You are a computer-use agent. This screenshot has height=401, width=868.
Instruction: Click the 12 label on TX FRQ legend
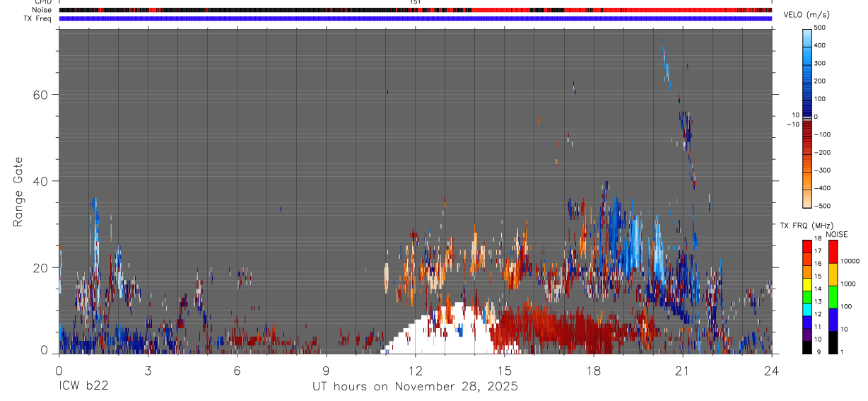pyautogui.click(x=818, y=314)
